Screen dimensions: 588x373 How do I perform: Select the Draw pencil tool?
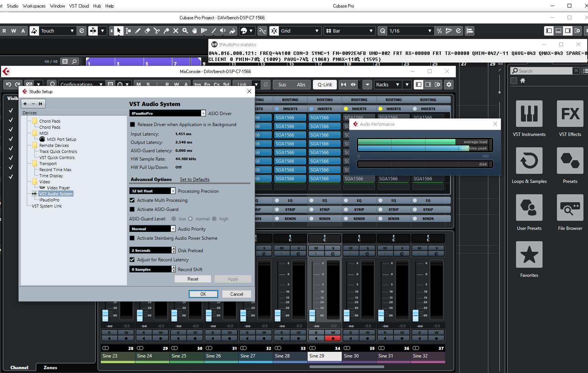(x=138, y=31)
